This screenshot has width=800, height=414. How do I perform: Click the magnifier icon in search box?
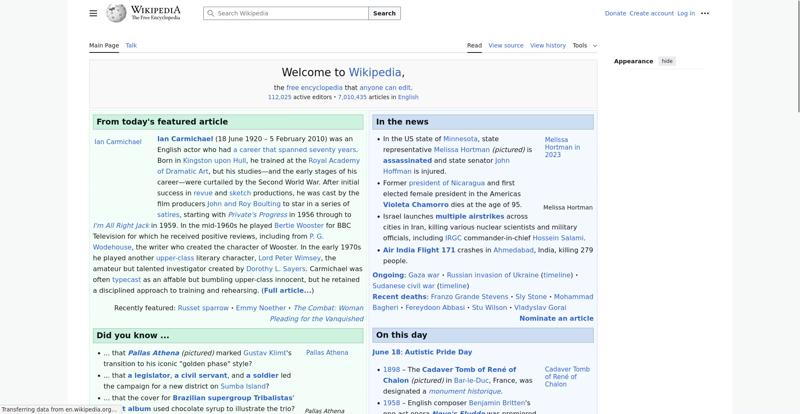[x=211, y=13]
